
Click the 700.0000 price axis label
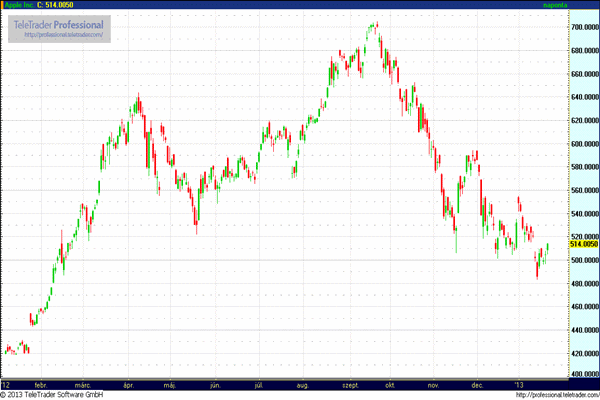pyautogui.click(x=583, y=26)
